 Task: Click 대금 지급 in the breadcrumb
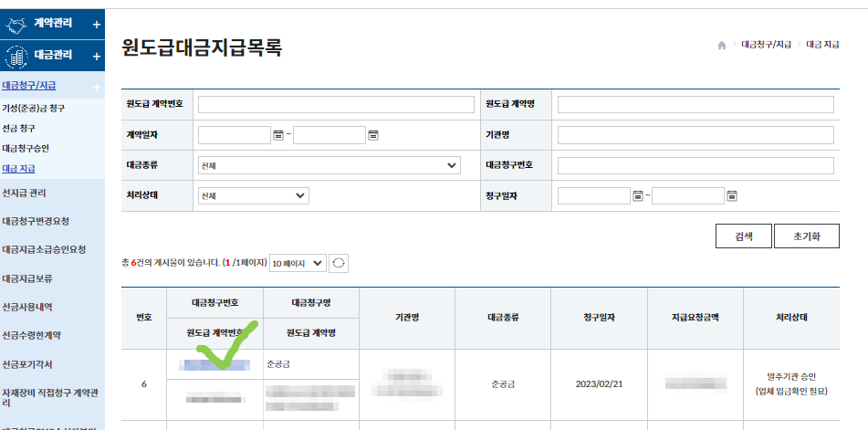click(x=822, y=45)
